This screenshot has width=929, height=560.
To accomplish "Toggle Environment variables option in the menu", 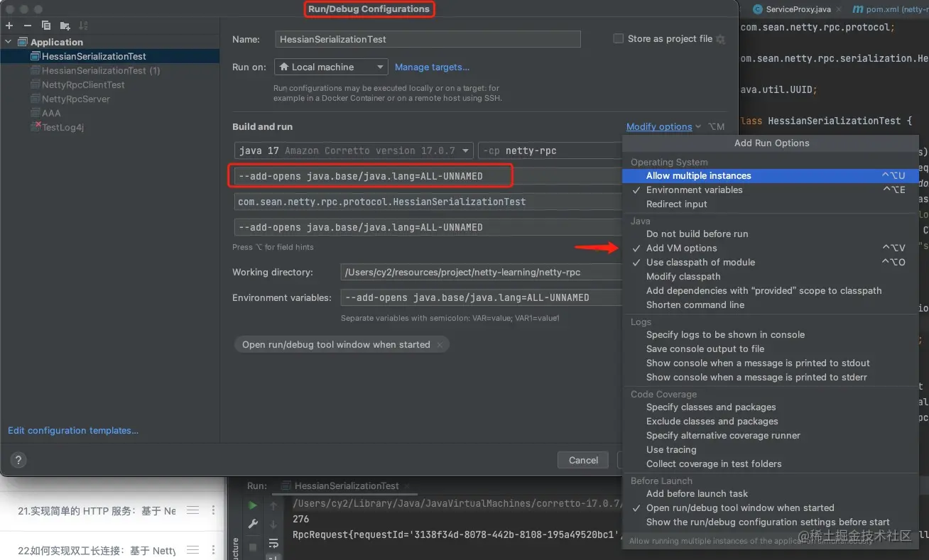I will [x=770, y=190].
